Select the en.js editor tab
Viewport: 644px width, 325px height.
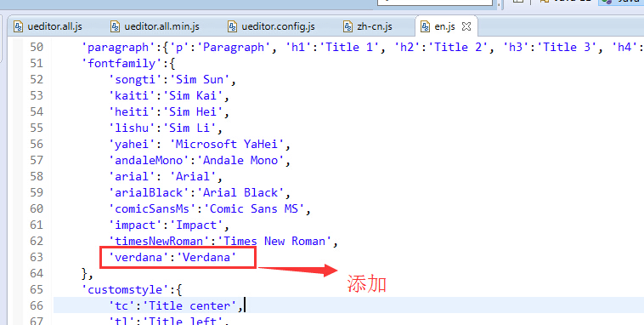pyautogui.click(x=445, y=26)
